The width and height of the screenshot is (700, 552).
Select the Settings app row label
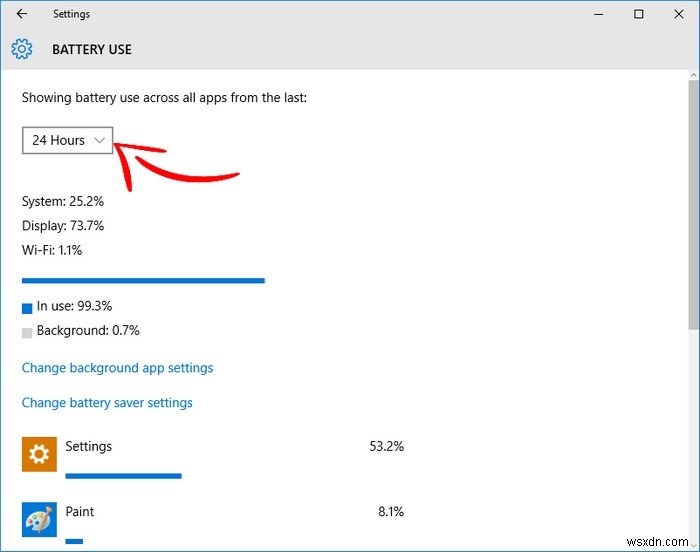click(88, 446)
